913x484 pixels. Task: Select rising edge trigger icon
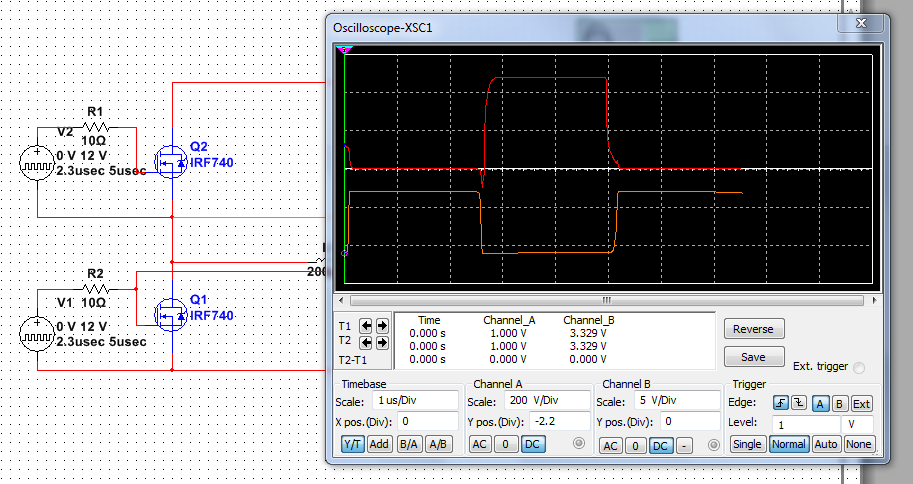(781, 403)
